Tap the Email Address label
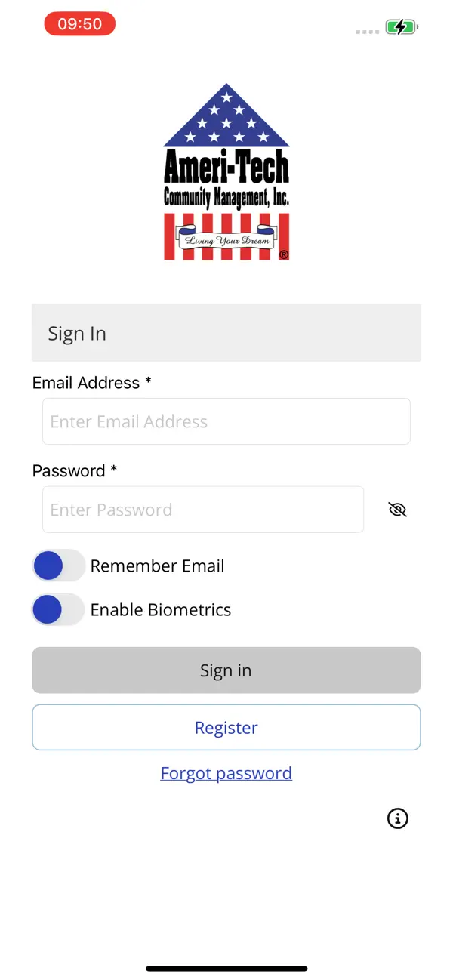Viewport: 453px width, 980px height. click(x=85, y=383)
